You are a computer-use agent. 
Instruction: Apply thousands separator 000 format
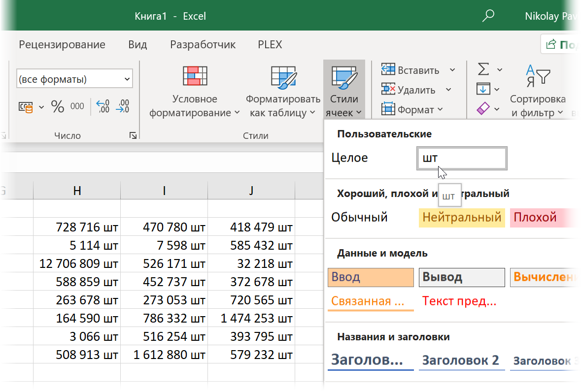[77, 106]
